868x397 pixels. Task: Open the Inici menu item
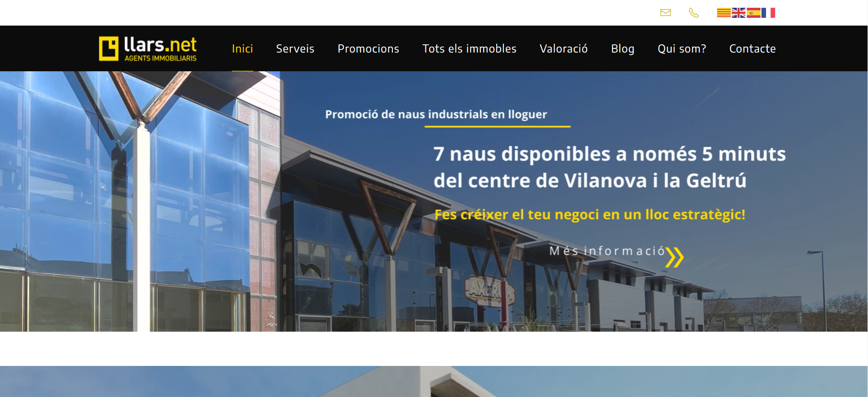[242, 48]
